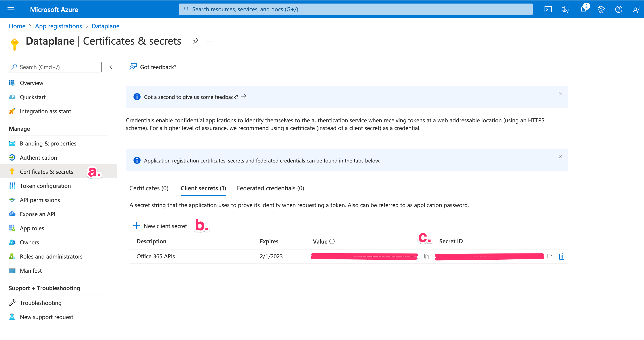Go to App registrations breadcrumb link
The height and width of the screenshot is (340, 644).
(x=58, y=26)
